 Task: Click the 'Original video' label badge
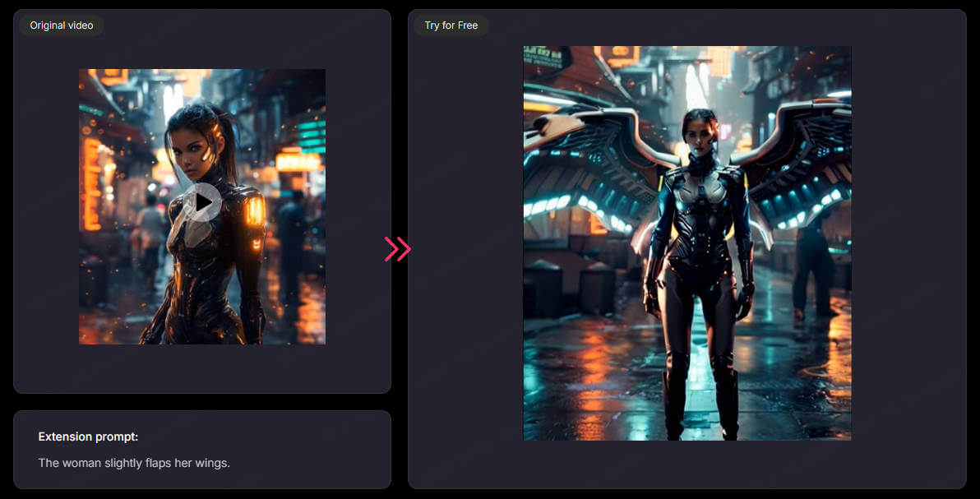pyautogui.click(x=62, y=25)
